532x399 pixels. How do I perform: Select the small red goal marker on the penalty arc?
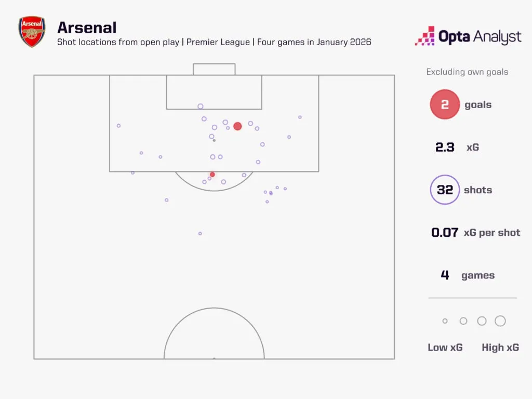(212, 175)
